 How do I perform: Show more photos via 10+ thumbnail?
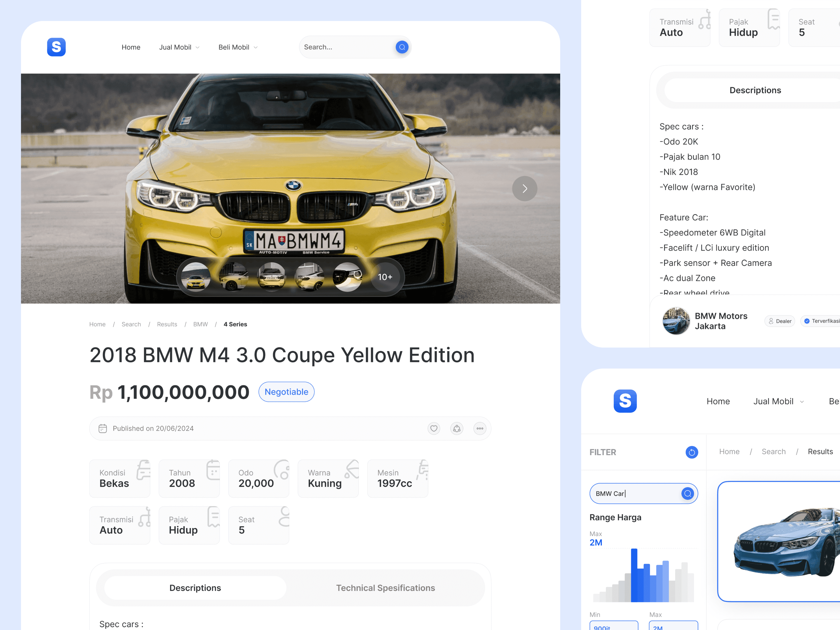(385, 277)
